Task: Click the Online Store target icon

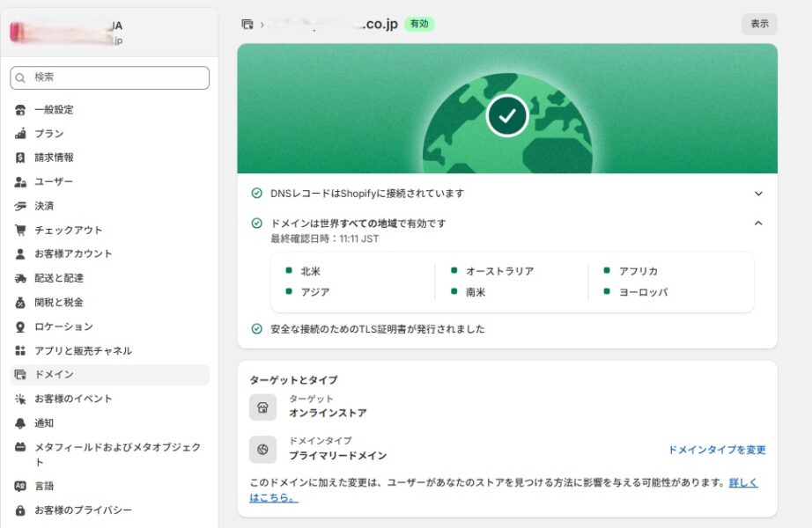Action: click(x=262, y=407)
